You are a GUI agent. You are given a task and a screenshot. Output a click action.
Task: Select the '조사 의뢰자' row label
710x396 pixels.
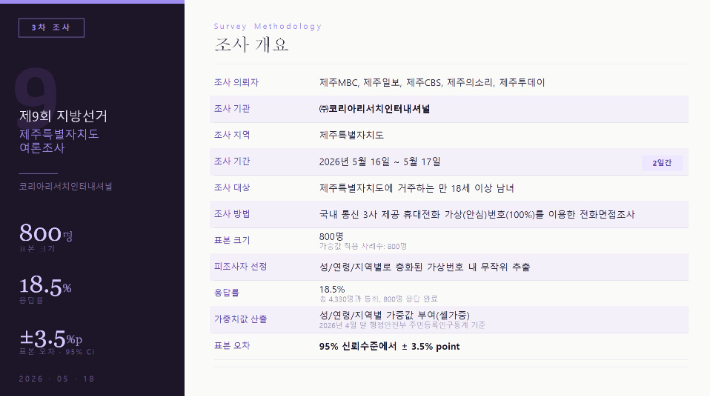point(236,82)
